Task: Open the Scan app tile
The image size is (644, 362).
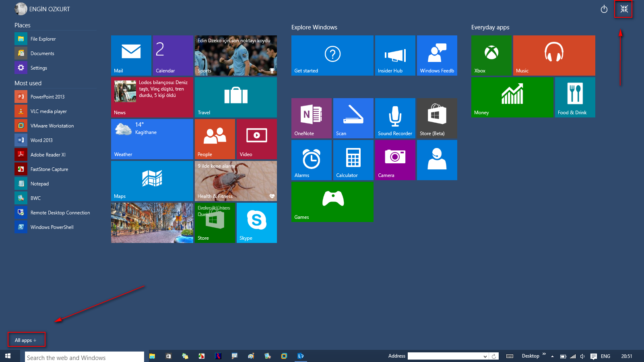Action: tap(353, 118)
